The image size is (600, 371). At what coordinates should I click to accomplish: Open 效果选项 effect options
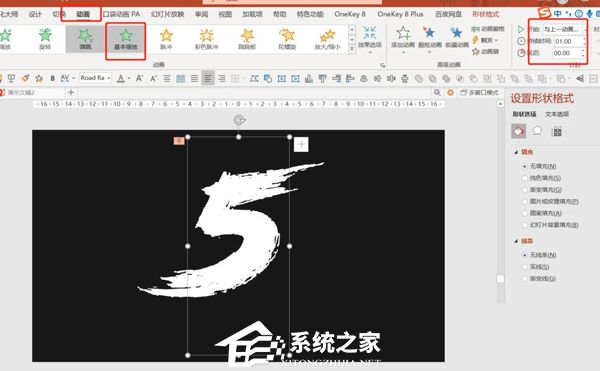370,40
